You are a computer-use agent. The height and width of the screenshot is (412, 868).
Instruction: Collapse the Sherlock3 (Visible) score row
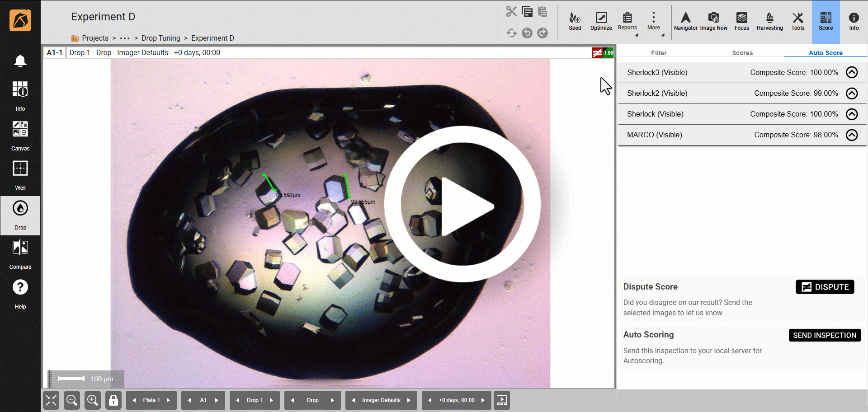tap(851, 72)
